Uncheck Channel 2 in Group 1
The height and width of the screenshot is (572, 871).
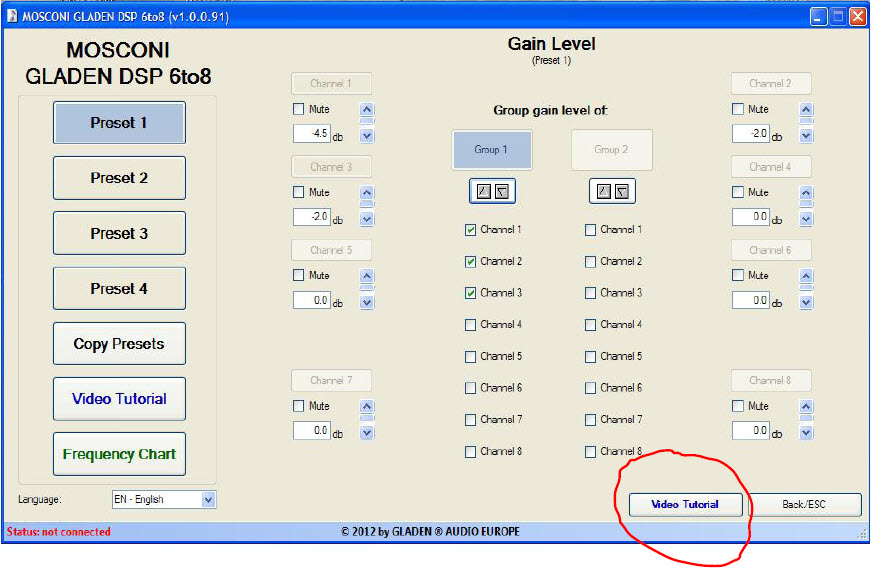click(x=470, y=262)
